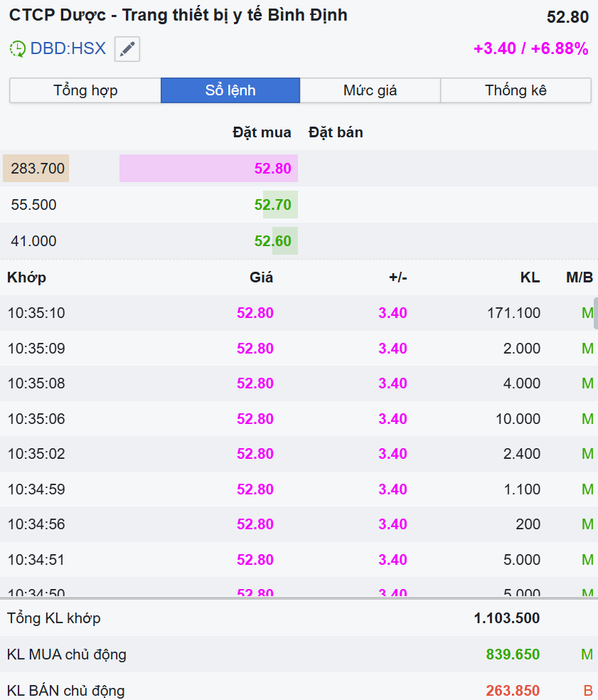Click the pencil edit icon
Image resolution: width=598 pixels, height=700 pixels.
point(127,49)
